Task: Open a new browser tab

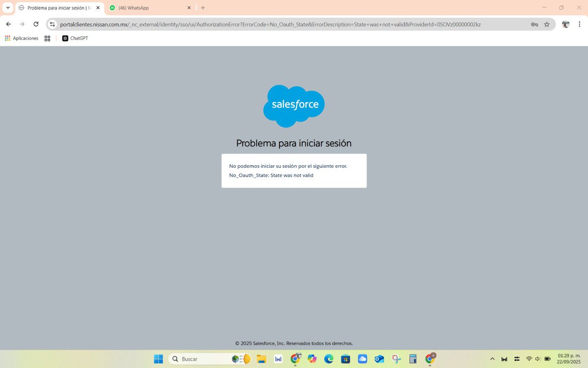Action: pos(203,8)
